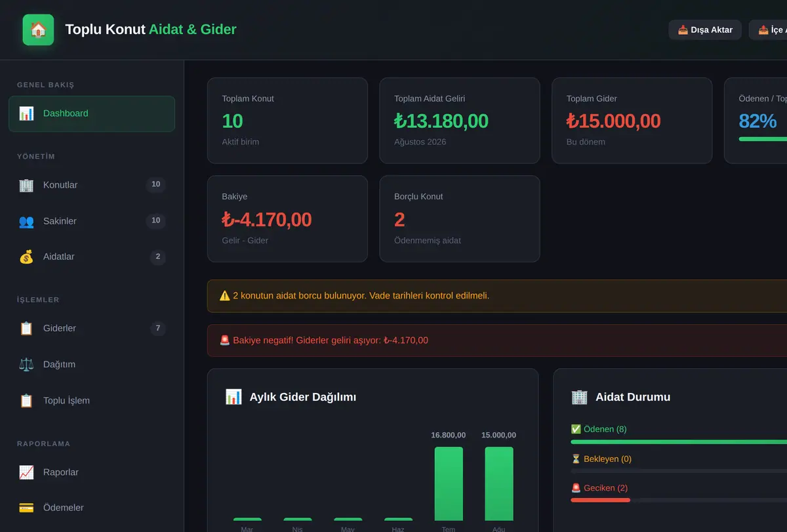Image resolution: width=787 pixels, height=532 pixels.
Task: Click the Borçlu Konut card
Action: point(460,218)
